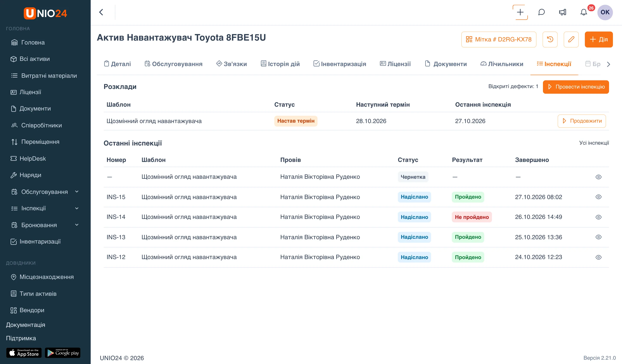622x364 pixels.
Task: Switch to the Історія дій tab
Action: click(280, 64)
